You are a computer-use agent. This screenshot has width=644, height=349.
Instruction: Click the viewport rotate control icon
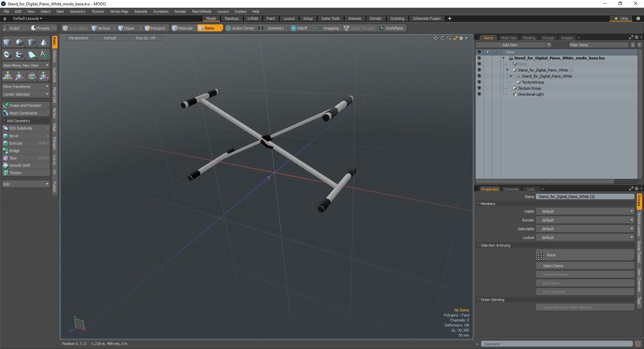tap(442, 38)
